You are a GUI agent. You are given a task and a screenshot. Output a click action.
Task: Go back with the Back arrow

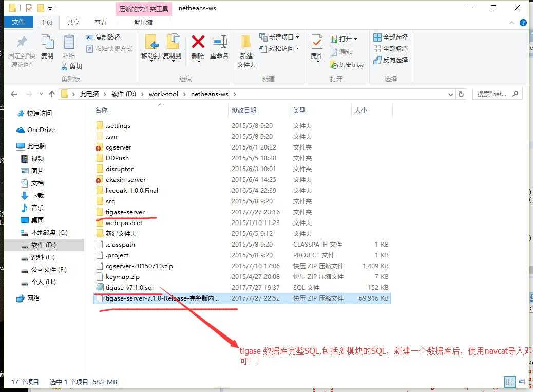[14, 94]
